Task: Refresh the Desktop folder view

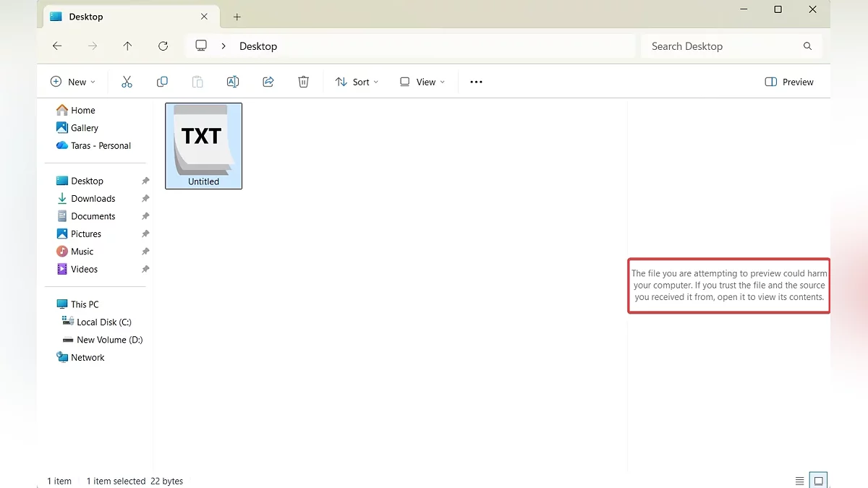Action: pyautogui.click(x=163, y=46)
